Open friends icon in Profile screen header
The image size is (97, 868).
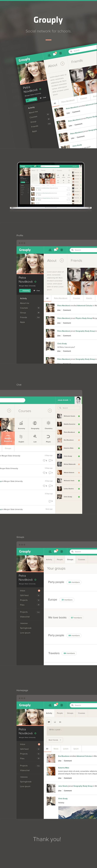pos(50,250)
